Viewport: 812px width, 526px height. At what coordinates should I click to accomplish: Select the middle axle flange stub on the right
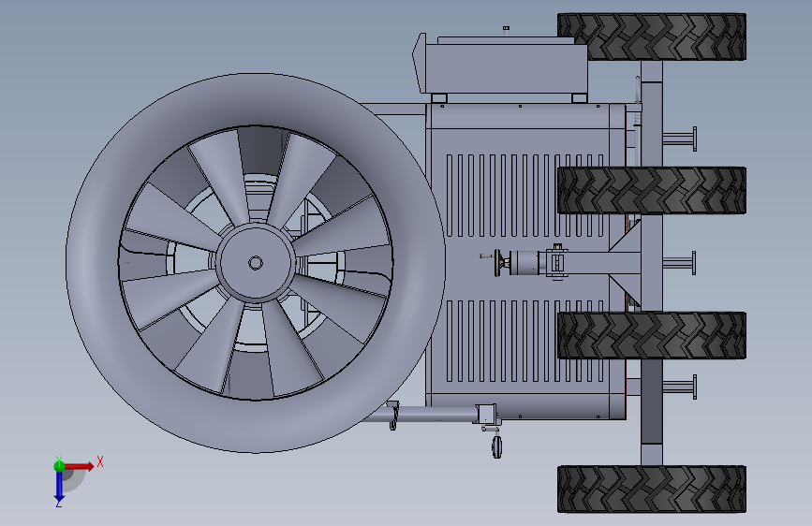tap(679, 263)
